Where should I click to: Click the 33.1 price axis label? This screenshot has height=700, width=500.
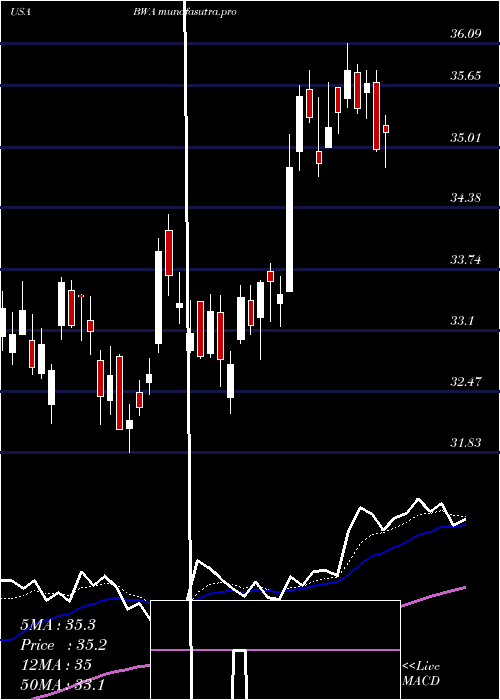click(x=462, y=321)
